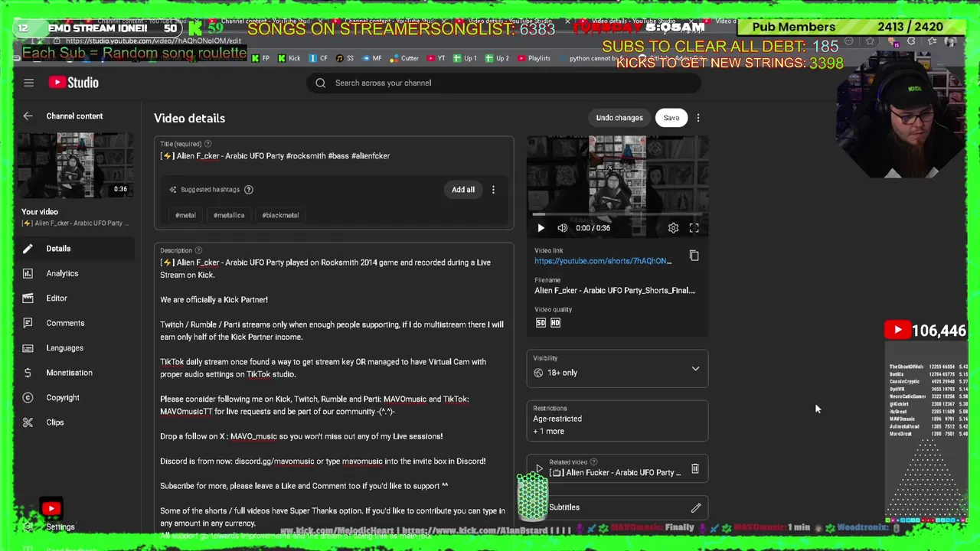Viewport: 980px width, 551px height.
Task: Open the Monetisation dollar icon
Action: 28,373
